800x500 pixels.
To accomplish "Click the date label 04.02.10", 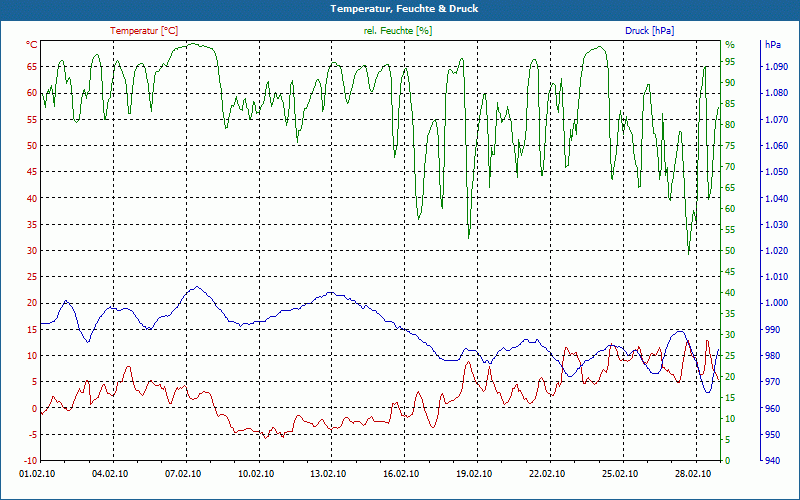I will (x=111, y=474).
